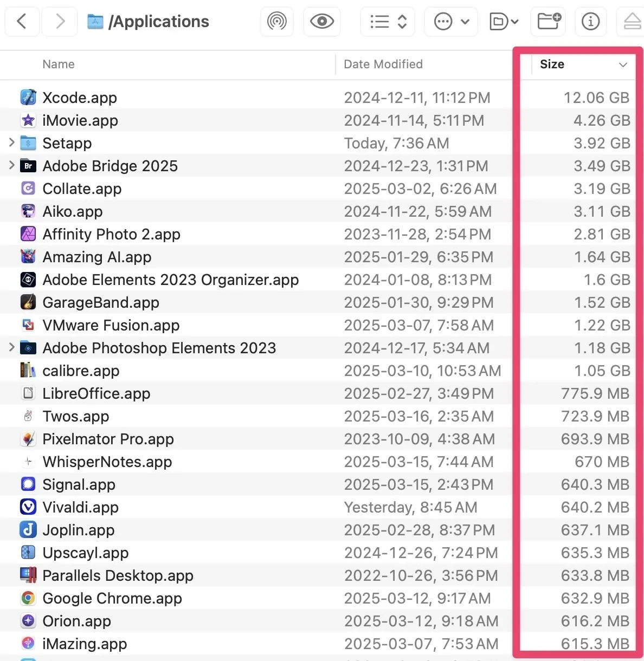Click the new folder icon
This screenshot has height=661, width=644.
[x=549, y=22]
